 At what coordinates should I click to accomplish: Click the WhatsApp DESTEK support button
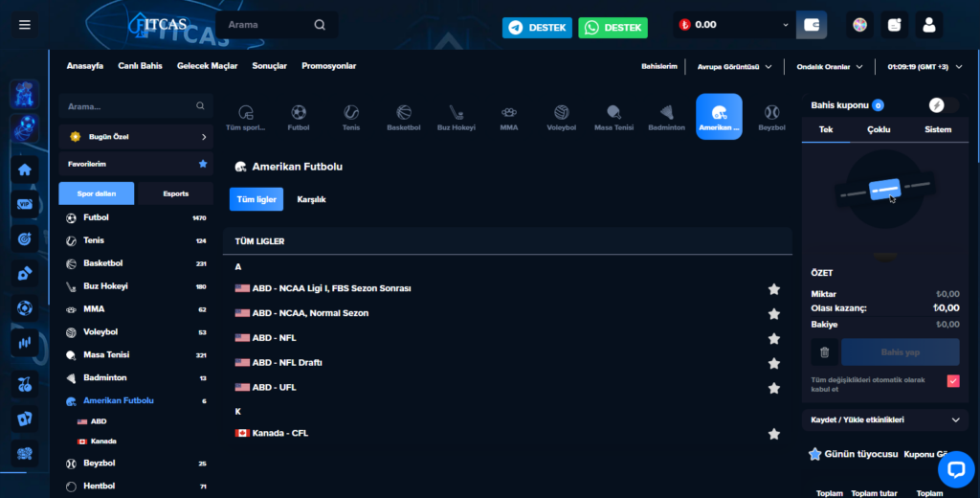(x=612, y=28)
